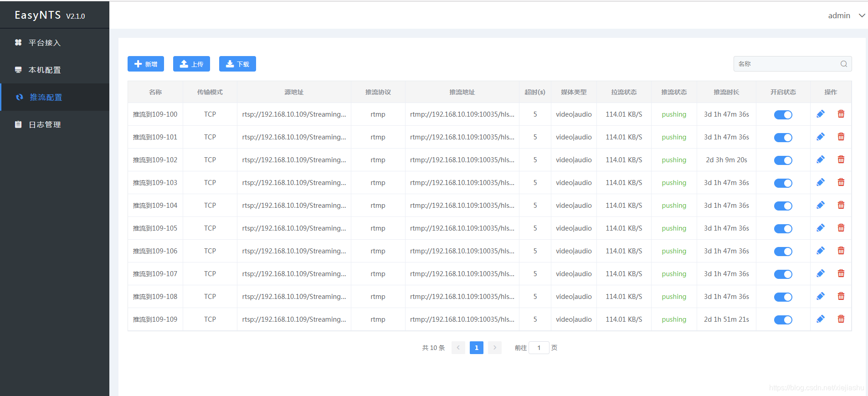Delete the 推流到109-101 row with trash icon
The width and height of the screenshot is (868, 396).
click(841, 137)
